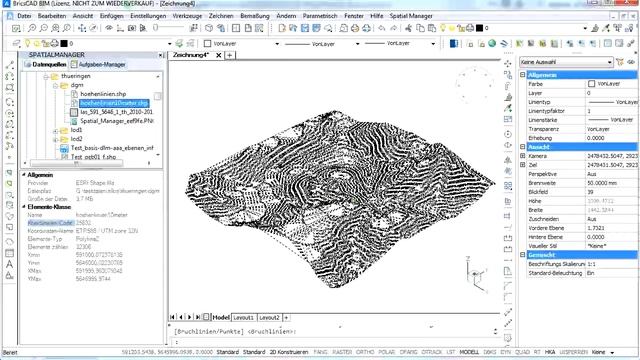Click the horizontal scrollbar of data sources tree

click(77, 163)
